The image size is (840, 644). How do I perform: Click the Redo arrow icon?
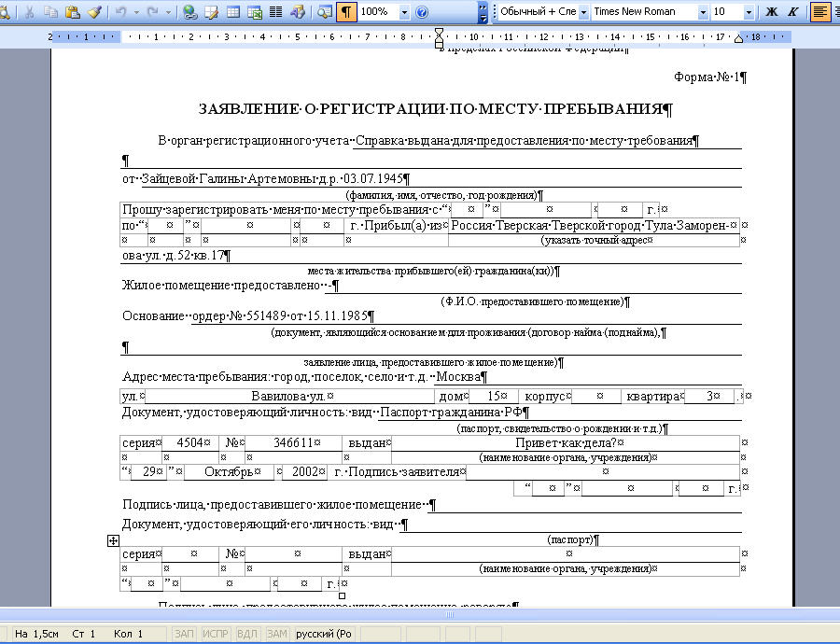coord(154,12)
